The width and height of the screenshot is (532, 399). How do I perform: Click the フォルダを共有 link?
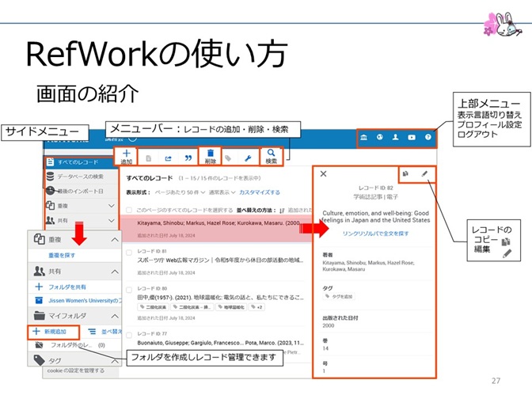click(x=67, y=287)
